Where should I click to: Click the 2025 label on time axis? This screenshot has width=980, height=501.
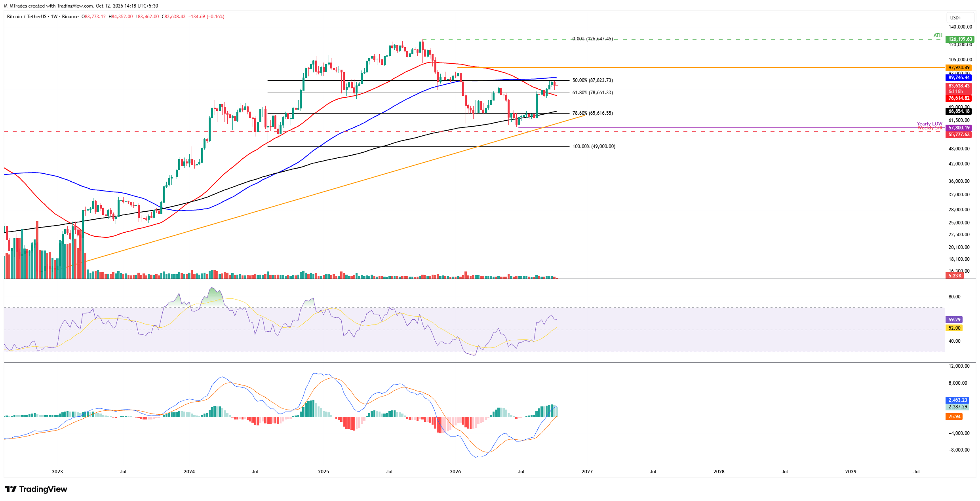[323, 472]
